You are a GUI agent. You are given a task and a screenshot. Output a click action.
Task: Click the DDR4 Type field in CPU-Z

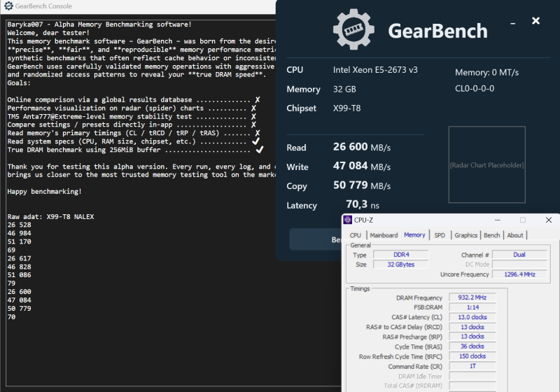point(401,255)
